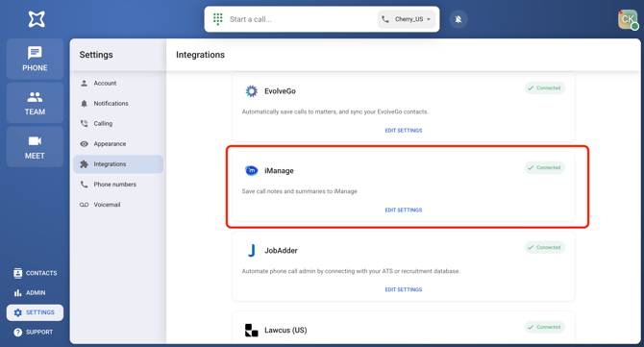
Task: Open CONTACTS from the sidebar
Action: pyautogui.click(x=35, y=273)
